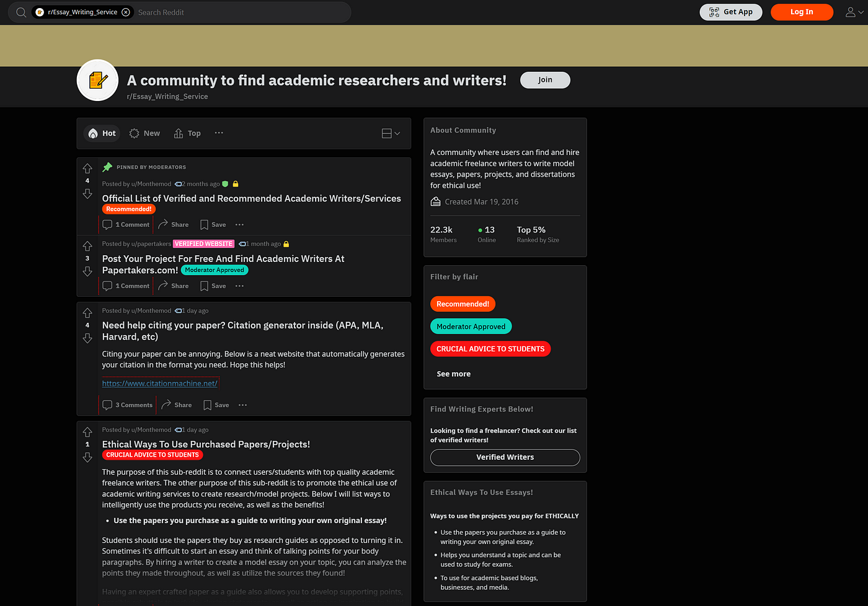Open comments on the Official List post
This screenshot has width=868, height=606.
click(126, 224)
